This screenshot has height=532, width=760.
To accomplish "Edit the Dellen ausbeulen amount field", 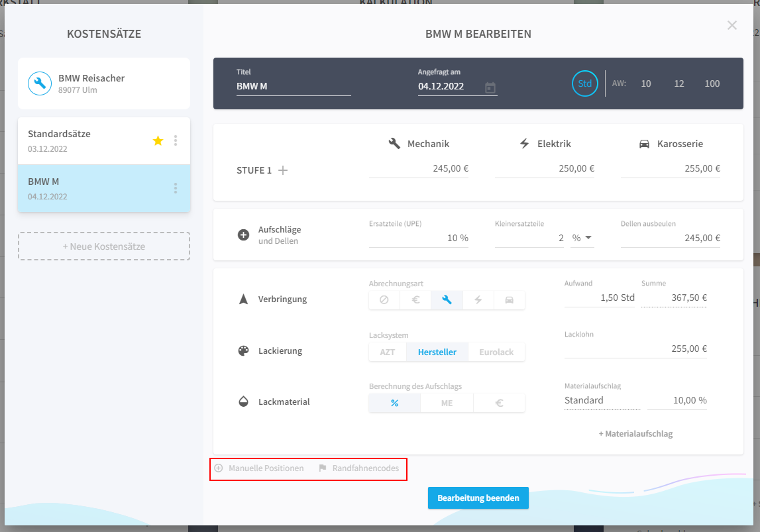I will click(671, 238).
